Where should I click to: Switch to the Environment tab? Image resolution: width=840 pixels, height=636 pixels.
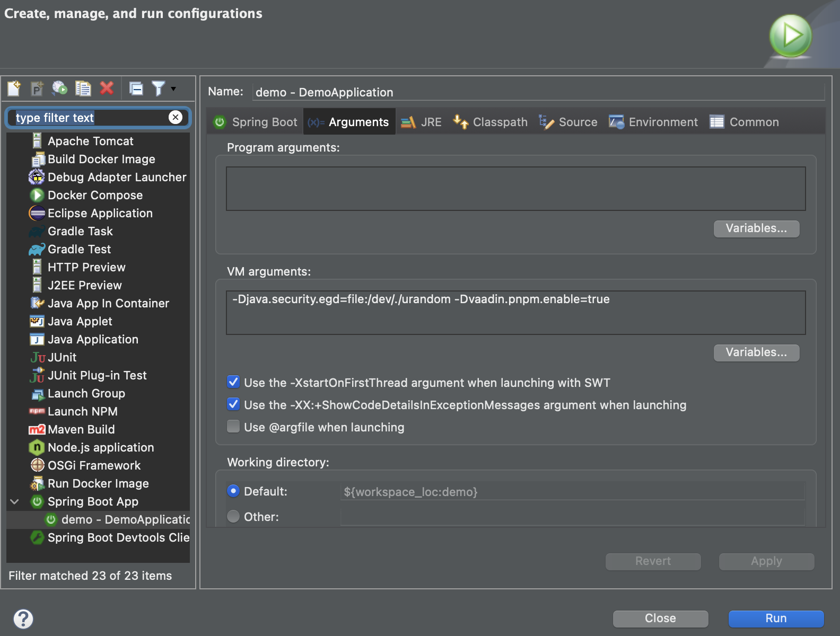(x=653, y=122)
